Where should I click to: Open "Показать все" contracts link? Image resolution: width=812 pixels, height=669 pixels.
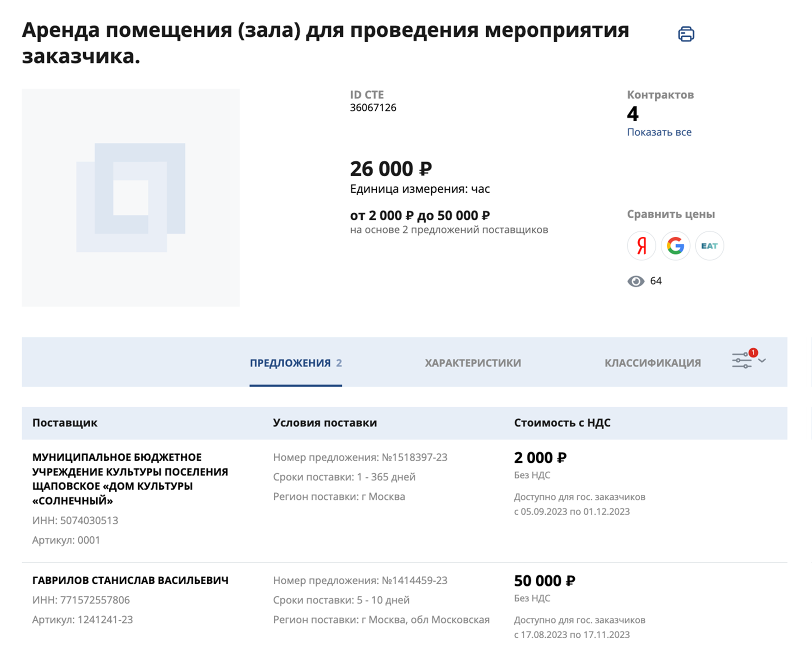pos(659,132)
